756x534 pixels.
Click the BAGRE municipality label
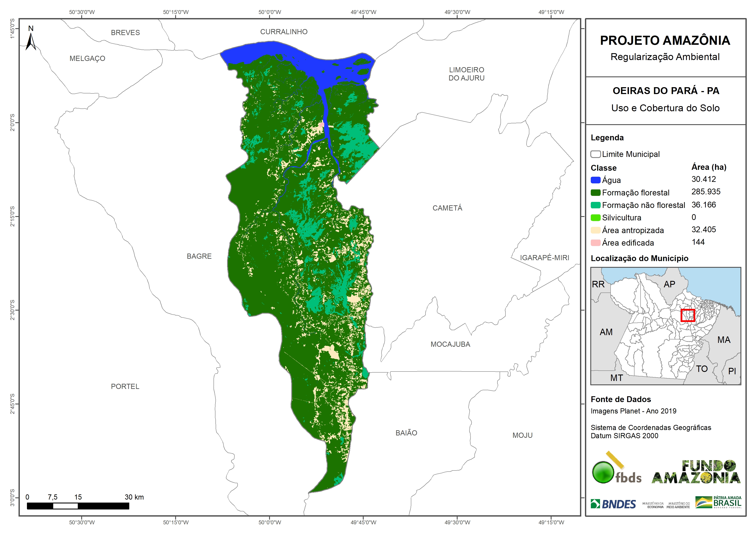[x=199, y=256]
